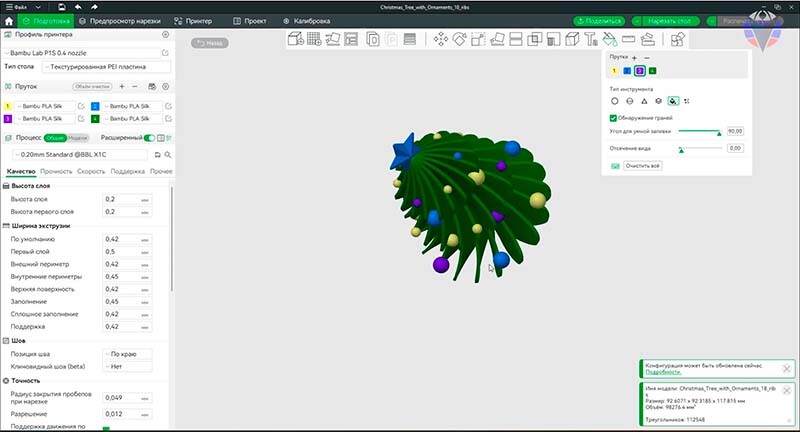The width and height of the screenshot is (800, 432).
Task: Click the Slice plate (Нарезать стол) button
Action: (669, 21)
